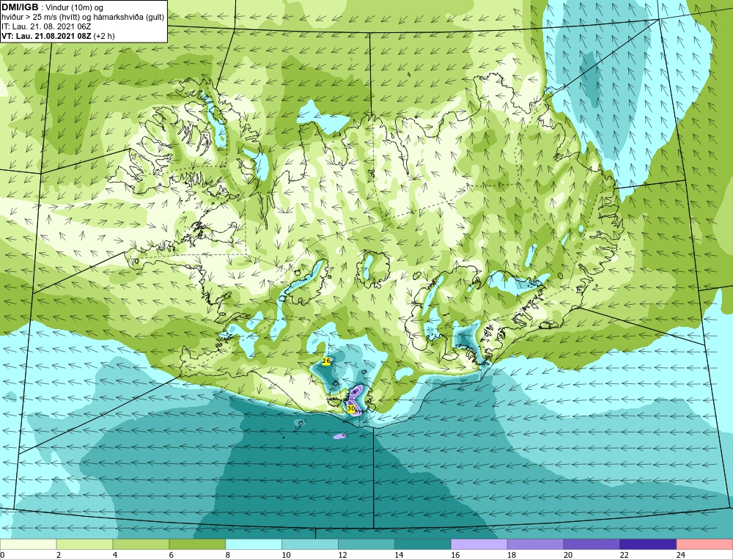Click the legend scale label '2'

tap(59, 555)
